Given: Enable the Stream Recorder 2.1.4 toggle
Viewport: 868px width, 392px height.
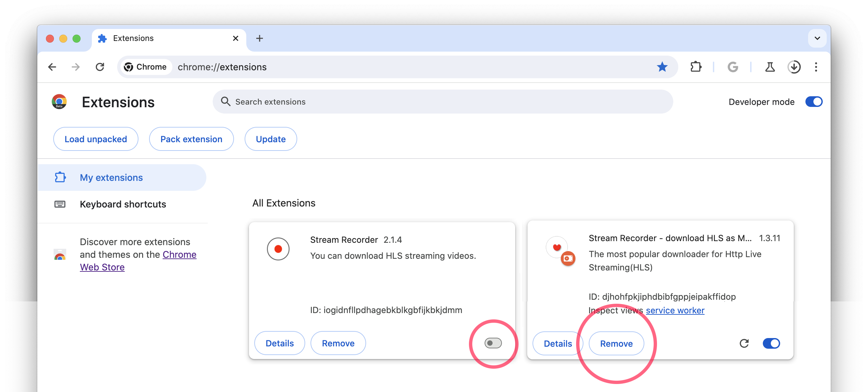Looking at the screenshot, I should tap(493, 343).
